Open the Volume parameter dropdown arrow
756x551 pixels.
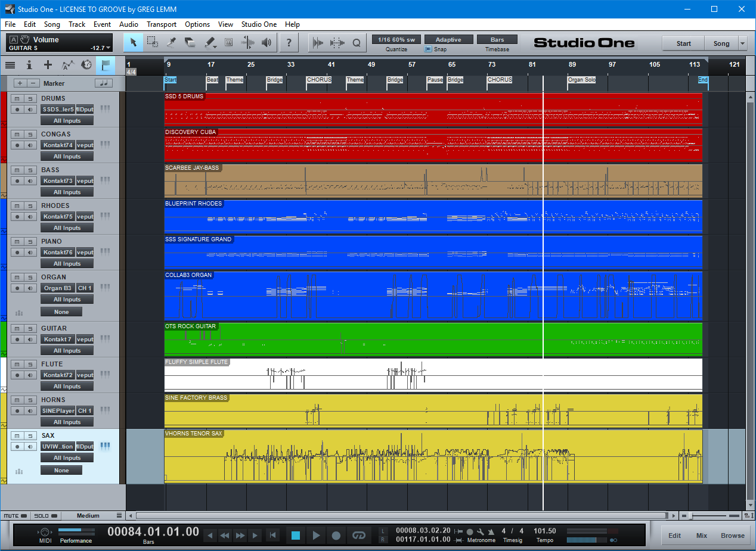(109, 48)
